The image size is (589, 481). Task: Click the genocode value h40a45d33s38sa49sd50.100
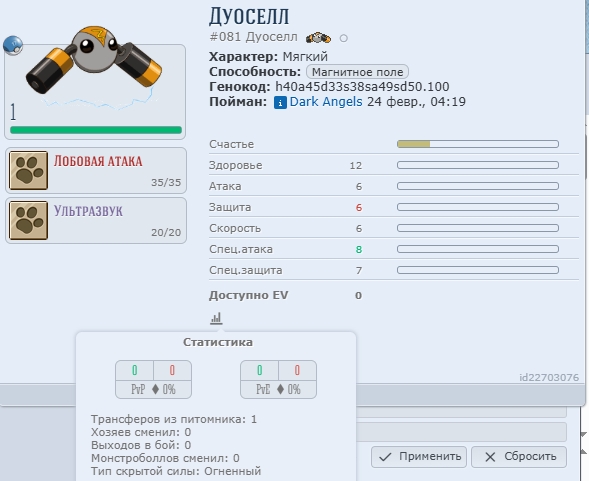click(x=362, y=87)
